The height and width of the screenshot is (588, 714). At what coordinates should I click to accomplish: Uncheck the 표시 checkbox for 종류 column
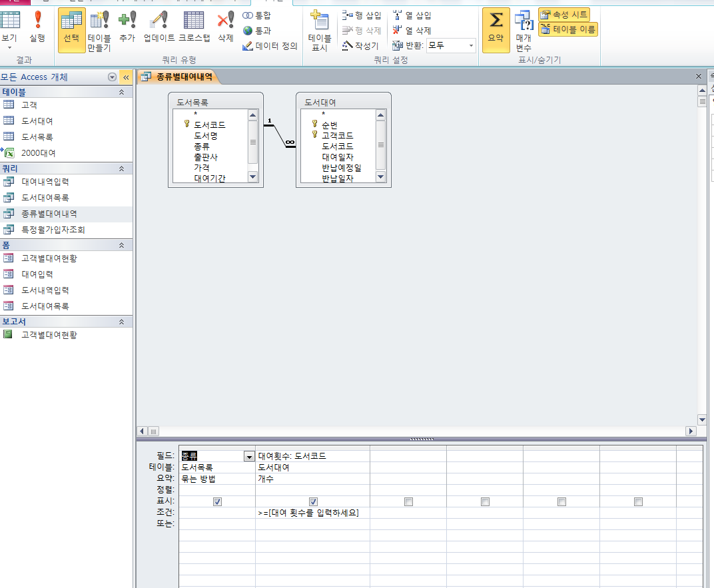point(217,501)
